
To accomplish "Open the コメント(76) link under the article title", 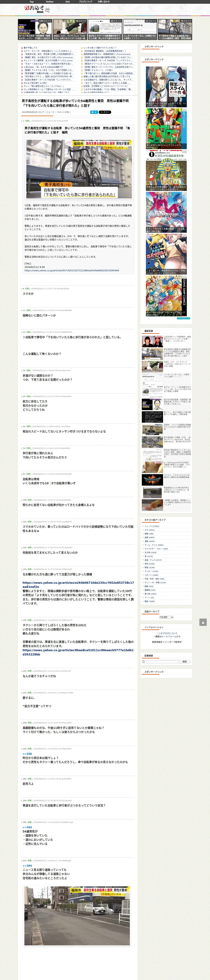I will 63,112.
